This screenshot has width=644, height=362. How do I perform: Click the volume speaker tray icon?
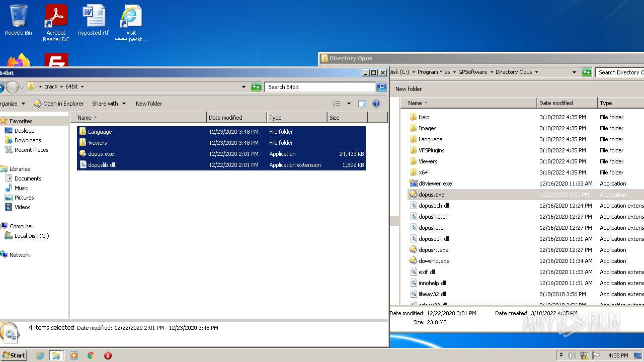[572, 355]
